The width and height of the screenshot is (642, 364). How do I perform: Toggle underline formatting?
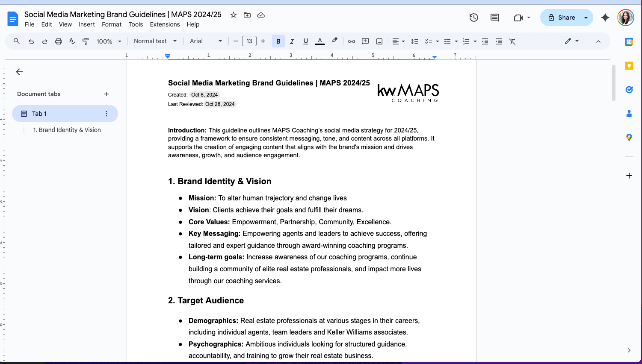306,41
